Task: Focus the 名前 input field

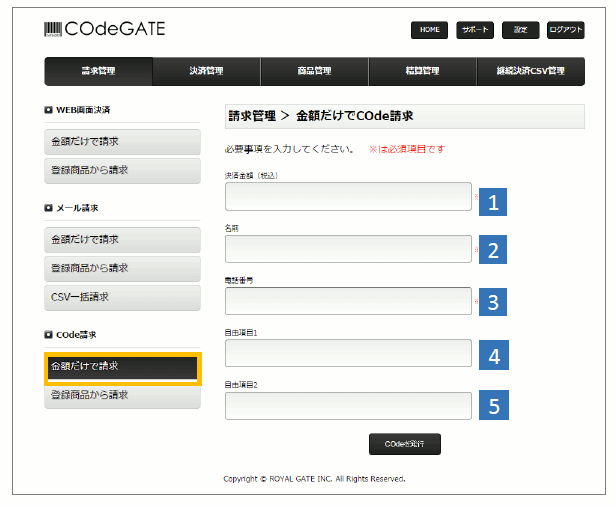Action: tap(347, 249)
